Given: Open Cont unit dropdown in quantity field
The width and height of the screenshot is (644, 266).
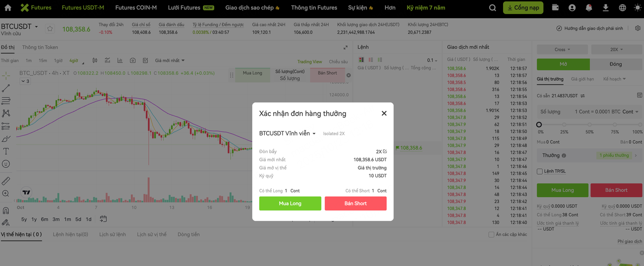Looking at the screenshot, I should click(630, 112).
